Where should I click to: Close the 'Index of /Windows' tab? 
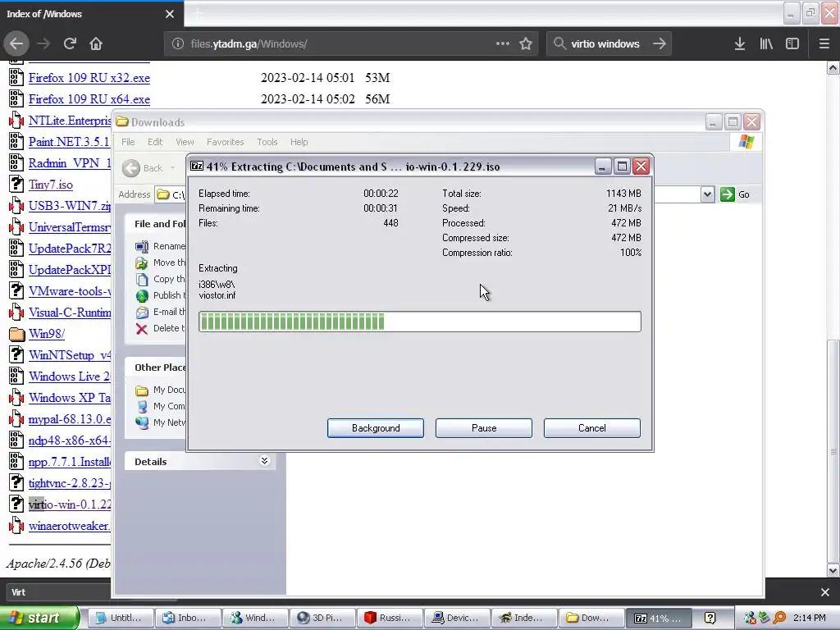(170, 14)
